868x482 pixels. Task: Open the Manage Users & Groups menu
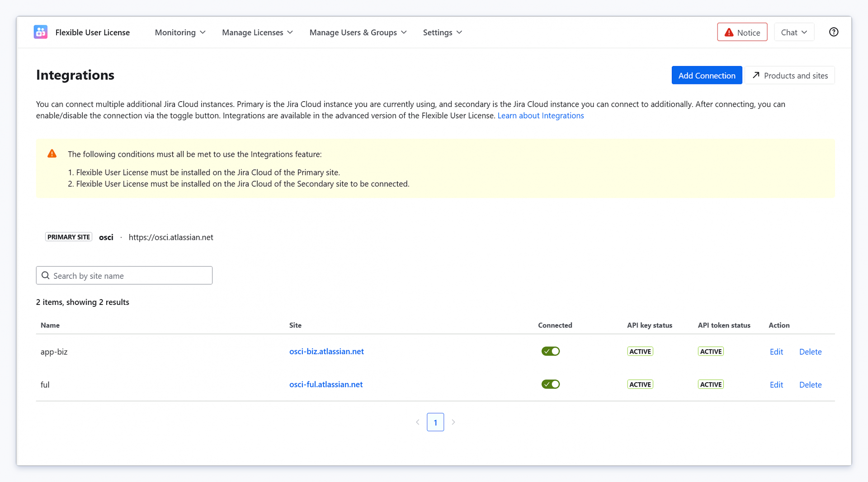coord(358,33)
